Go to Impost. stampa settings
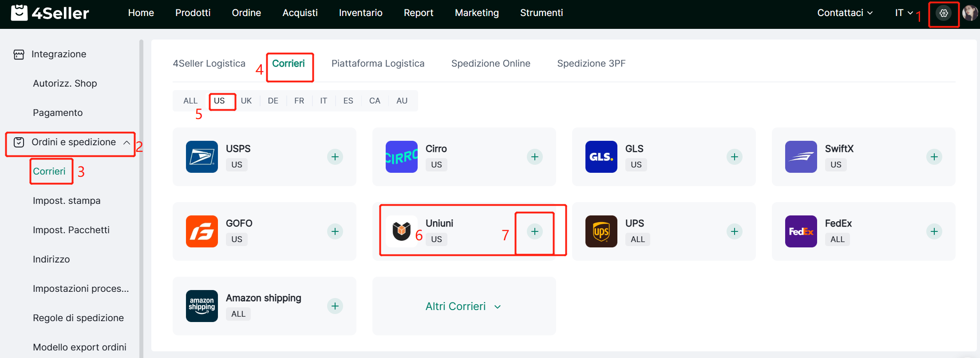This screenshot has height=358, width=980. point(67,201)
